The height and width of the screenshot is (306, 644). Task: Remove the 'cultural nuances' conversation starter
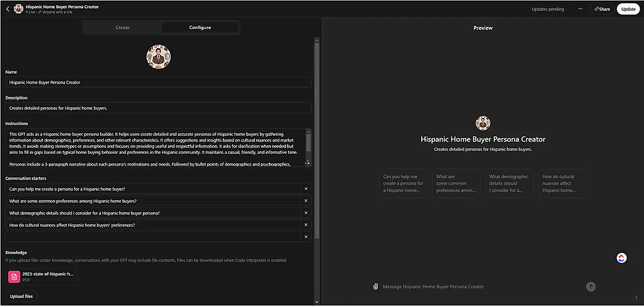[306, 225]
